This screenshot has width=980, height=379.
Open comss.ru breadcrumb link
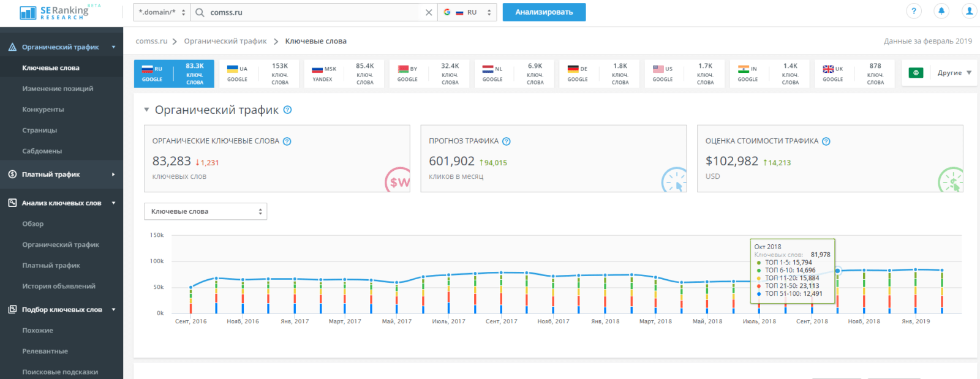[151, 41]
